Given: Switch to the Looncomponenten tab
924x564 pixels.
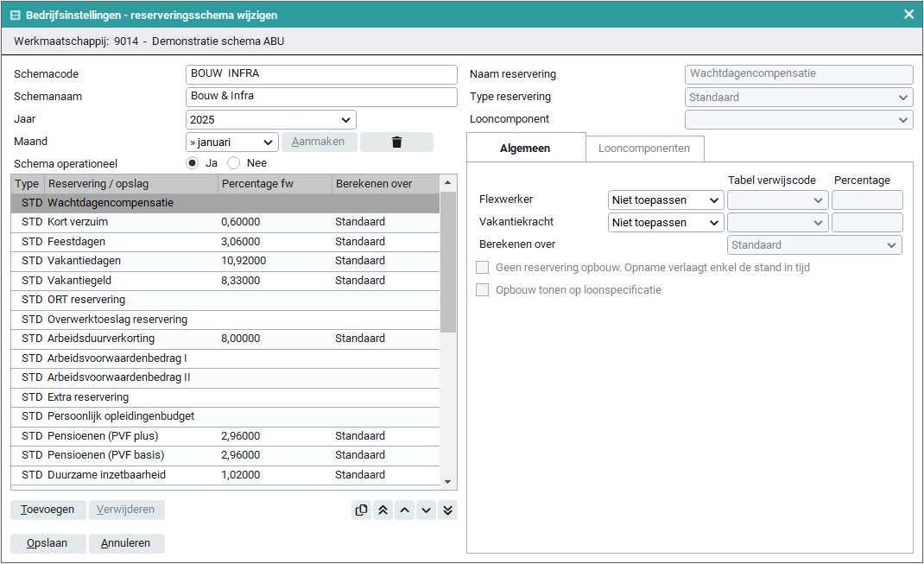Looking at the screenshot, I should pyautogui.click(x=644, y=149).
